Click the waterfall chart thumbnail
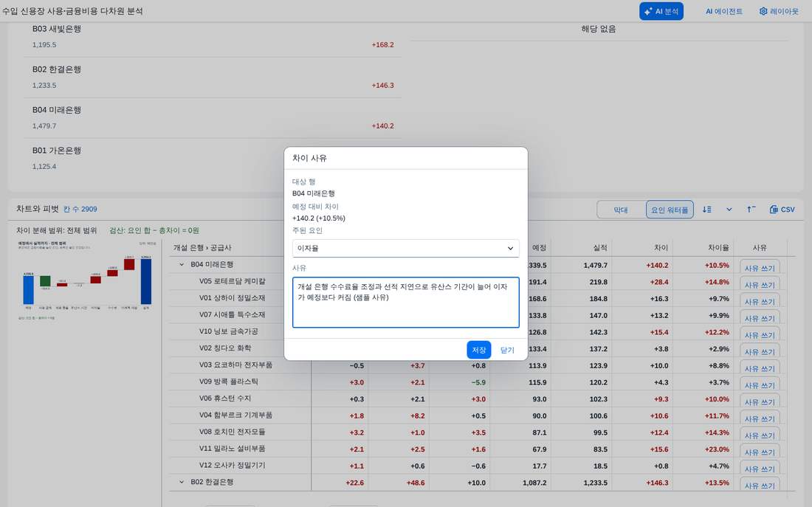Screen dimensions: 812x507 (86, 280)
